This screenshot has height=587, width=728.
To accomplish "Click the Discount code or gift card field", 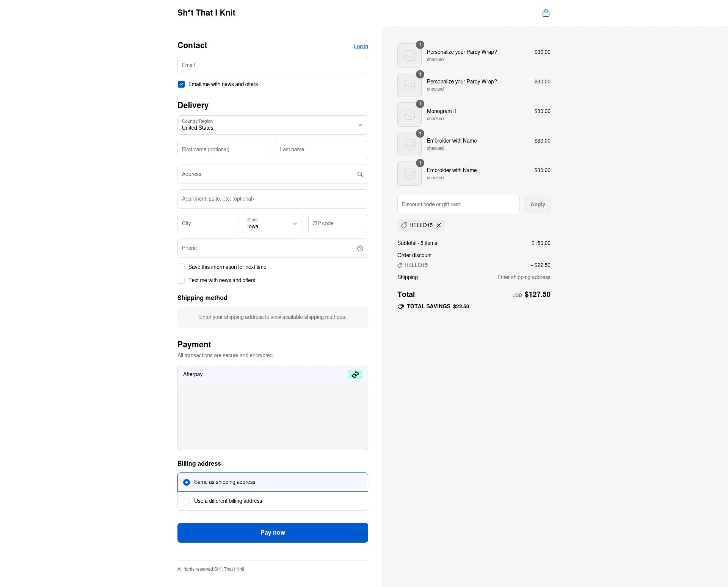I will [x=458, y=204].
